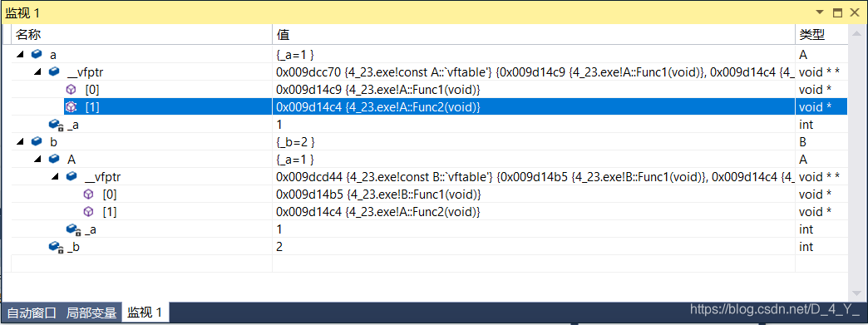
Task: Click the 值 column header
Action: [534, 34]
